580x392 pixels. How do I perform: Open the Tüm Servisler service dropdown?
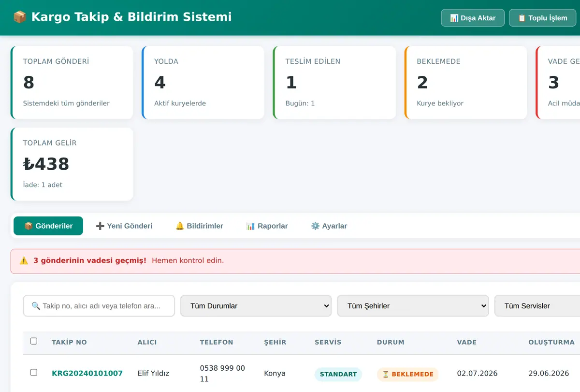537,306
